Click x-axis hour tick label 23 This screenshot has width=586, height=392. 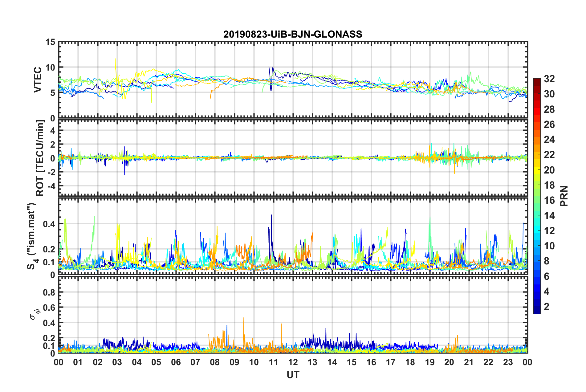click(508, 362)
